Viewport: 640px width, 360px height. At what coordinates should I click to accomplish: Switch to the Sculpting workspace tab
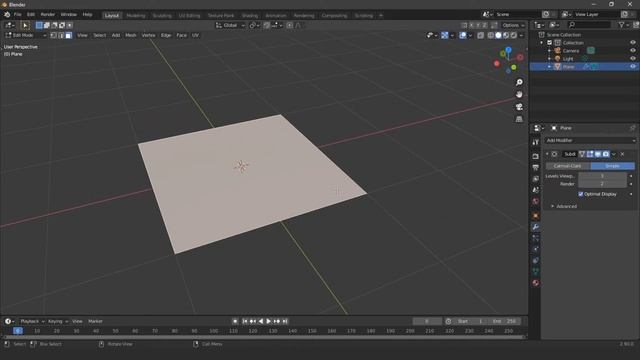pos(162,16)
